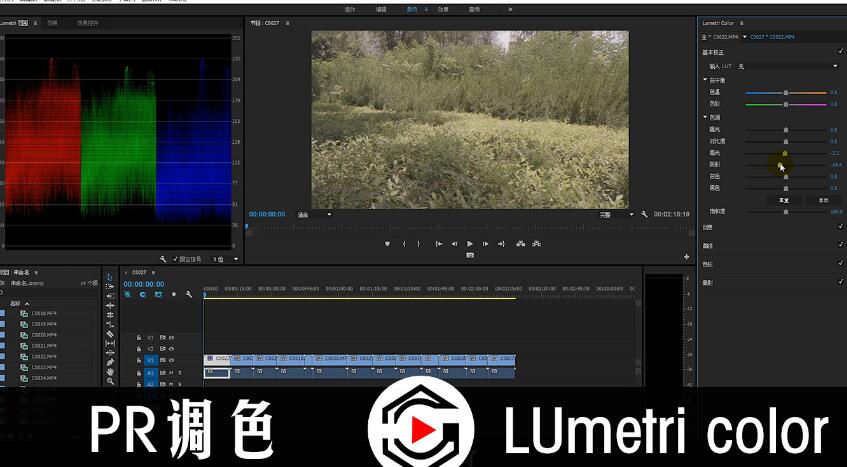The height and width of the screenshot is (467, 847).
Task: Play the Program monitor sequence
Action: pyautogui.click(x=470, y=244)
